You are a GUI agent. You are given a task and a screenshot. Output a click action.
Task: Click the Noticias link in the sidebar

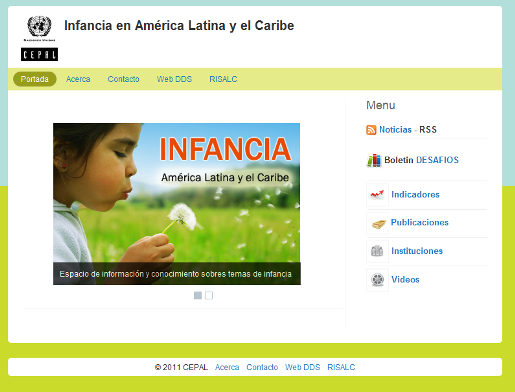point(395,130)
